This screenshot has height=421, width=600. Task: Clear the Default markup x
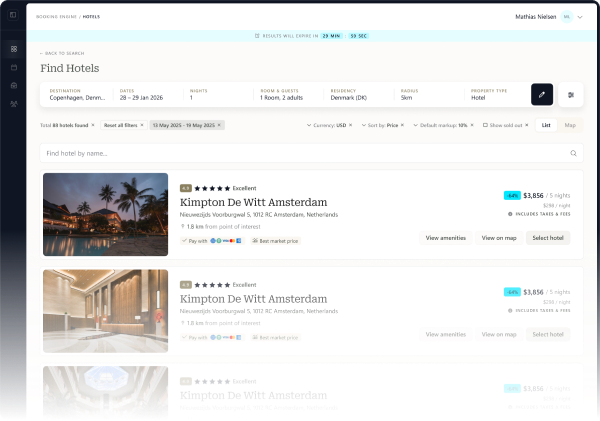(472, 125)
